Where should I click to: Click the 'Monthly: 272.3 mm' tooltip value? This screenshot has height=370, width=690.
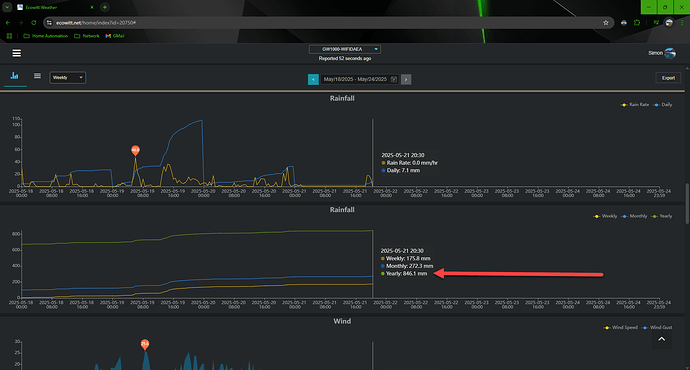[407, 266]
